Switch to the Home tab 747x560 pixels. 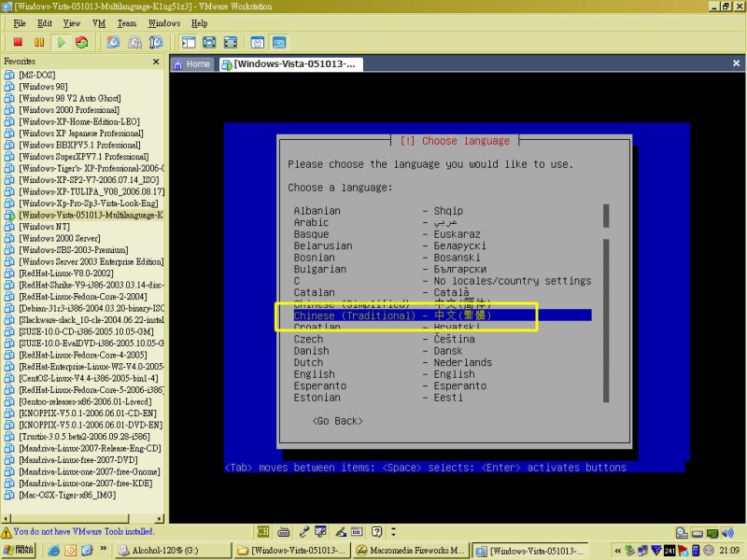[193, 63]
